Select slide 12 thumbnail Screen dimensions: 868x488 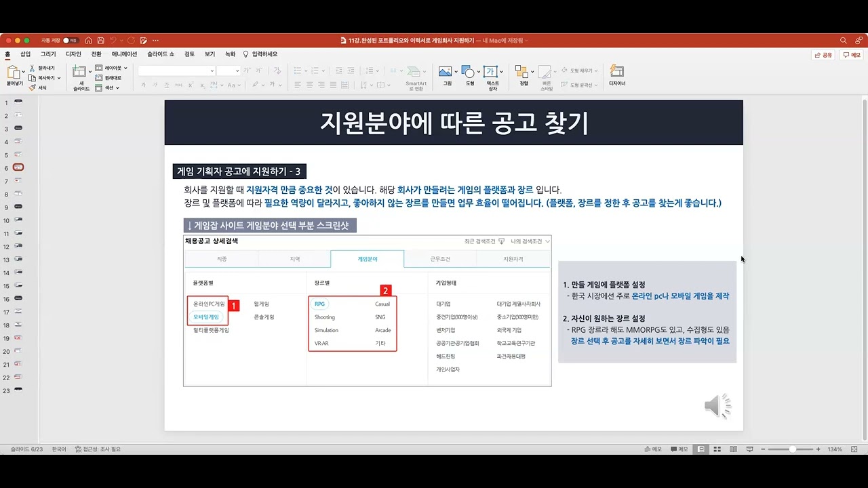point(18,246)
